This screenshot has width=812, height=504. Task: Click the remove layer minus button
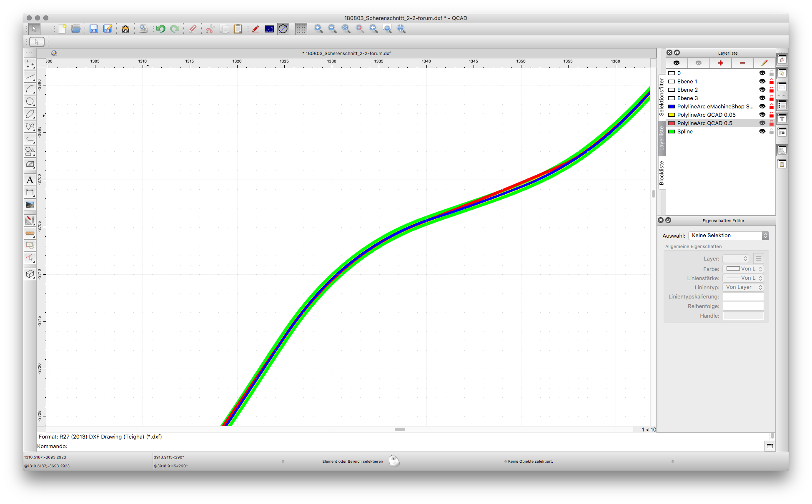coord(742,63)
